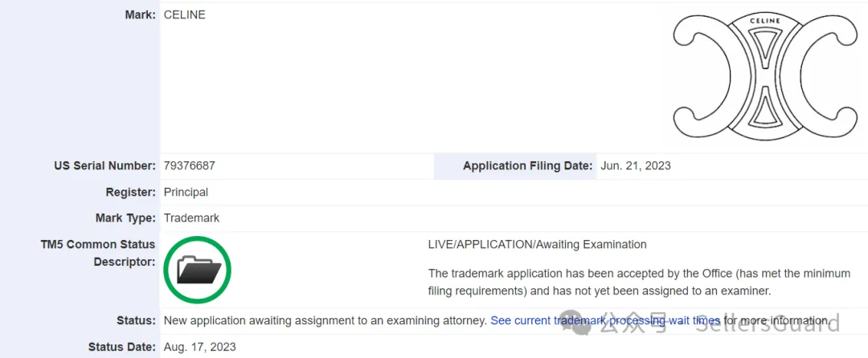Select the serial number 79376687
The image size is (868, 358).
click(189, 166)
